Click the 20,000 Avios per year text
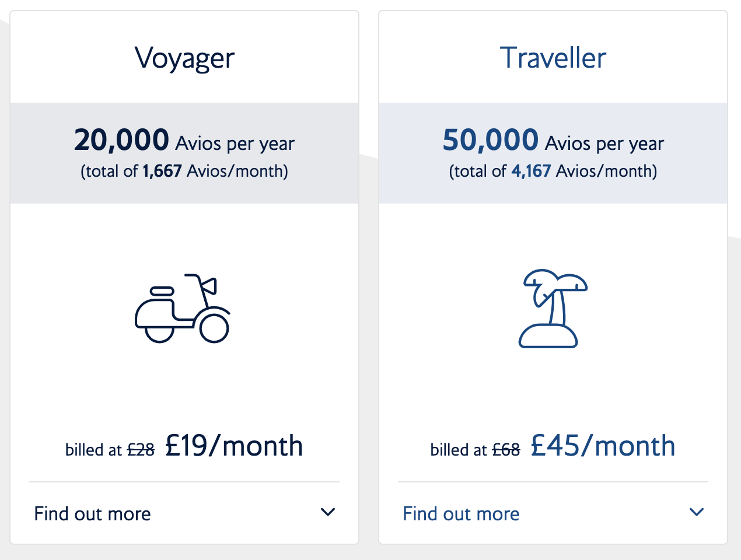741x560 pixels. tap(184, 141)
